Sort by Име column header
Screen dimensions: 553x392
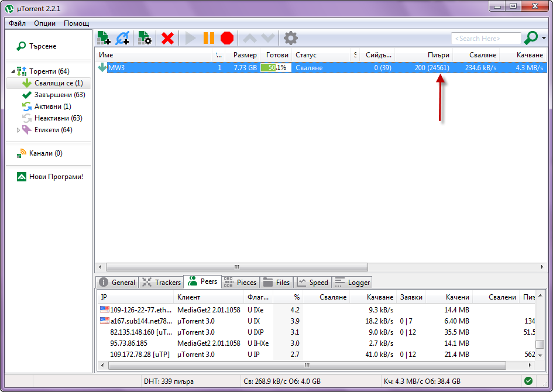154,55
